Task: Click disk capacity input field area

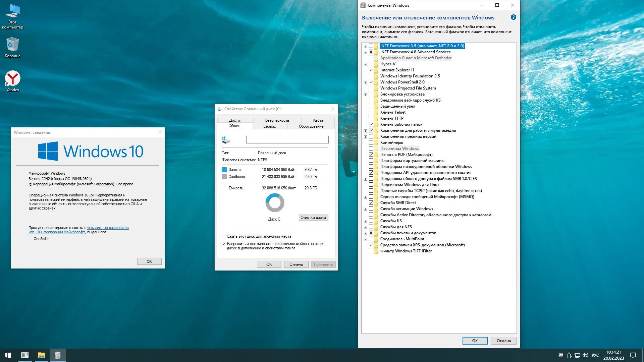Action: point(275,188)
